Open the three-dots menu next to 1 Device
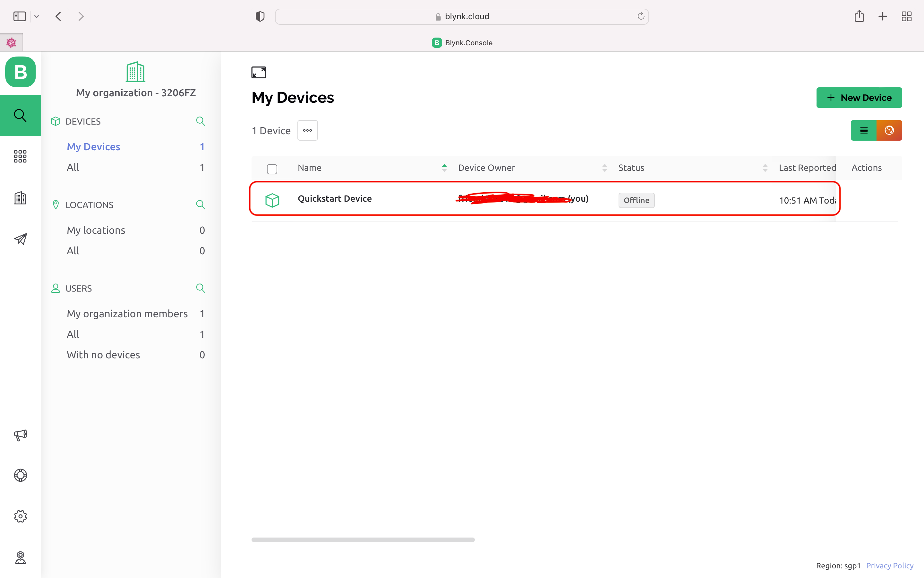 tap(307, 130)
